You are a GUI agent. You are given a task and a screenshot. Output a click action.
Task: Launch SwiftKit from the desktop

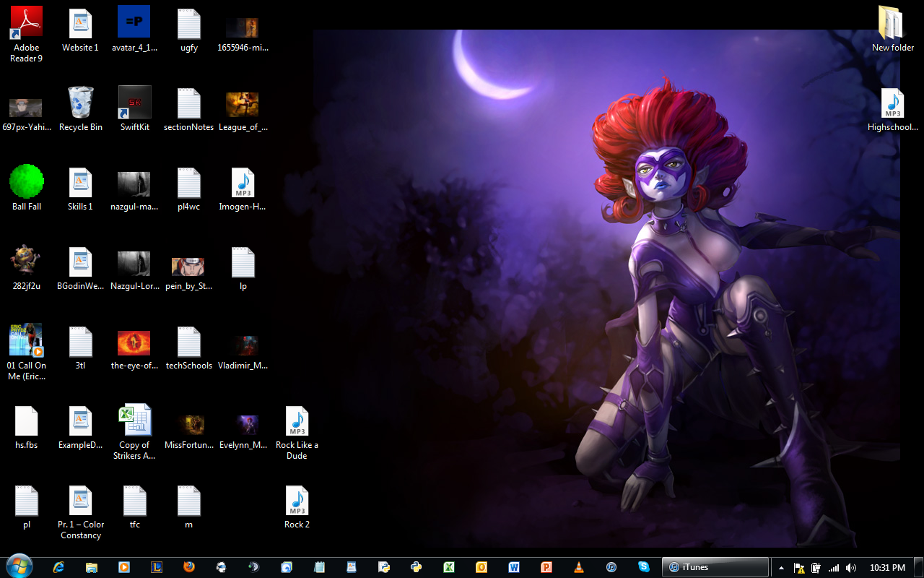pyautogui.click(x=135, y=103)
